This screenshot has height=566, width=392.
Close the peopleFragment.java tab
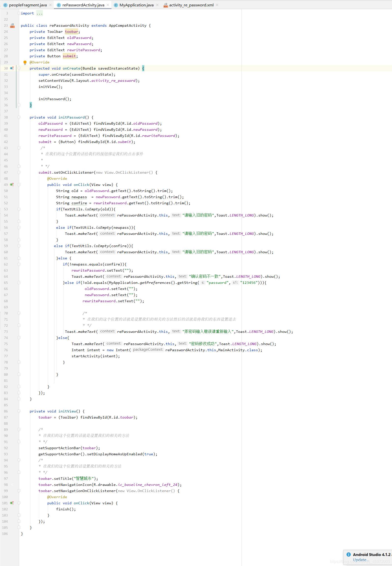tap(50, 5)
